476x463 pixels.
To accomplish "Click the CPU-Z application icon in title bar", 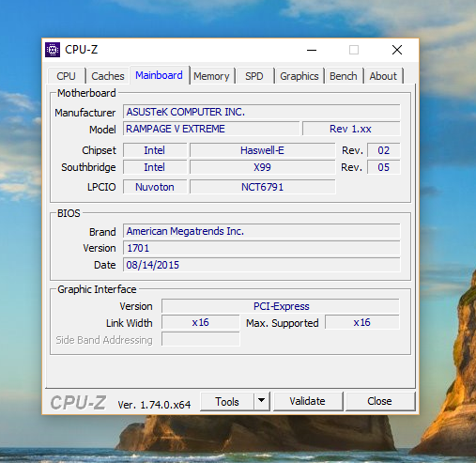I will tap(53, 50).
